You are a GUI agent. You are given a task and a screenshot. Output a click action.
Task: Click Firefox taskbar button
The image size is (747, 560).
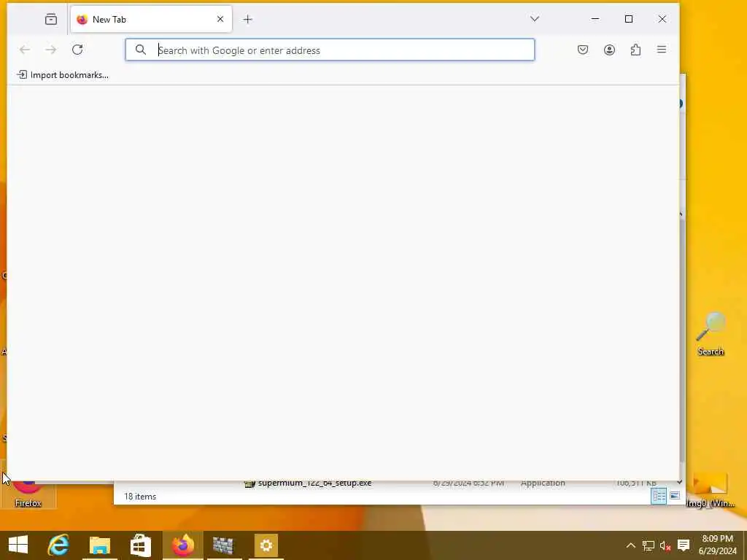click(182, 545)
